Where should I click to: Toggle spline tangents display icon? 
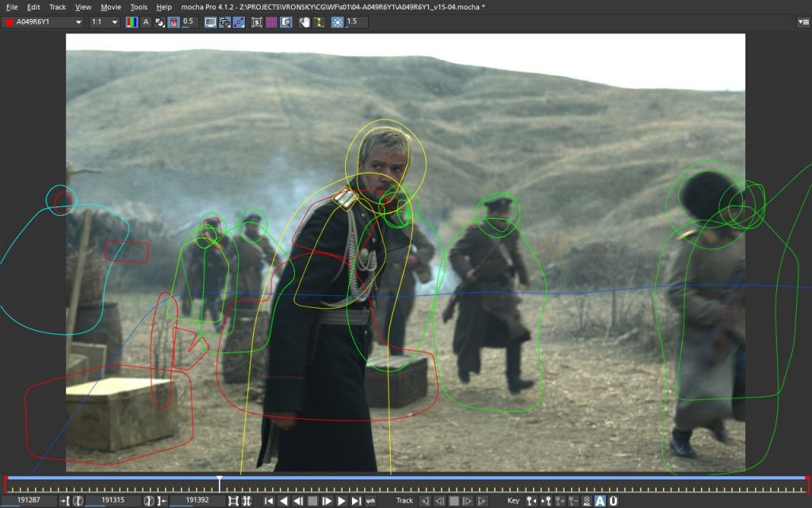[239, 22]
